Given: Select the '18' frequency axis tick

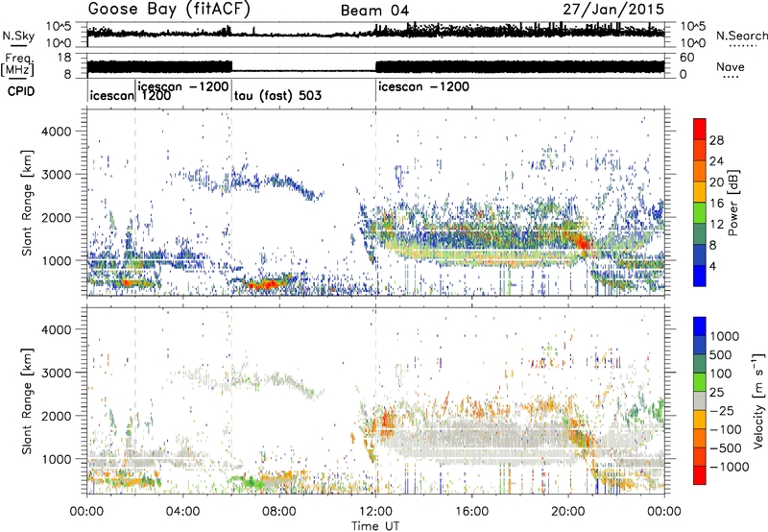Looking at the screenshot, I should 63,58.
